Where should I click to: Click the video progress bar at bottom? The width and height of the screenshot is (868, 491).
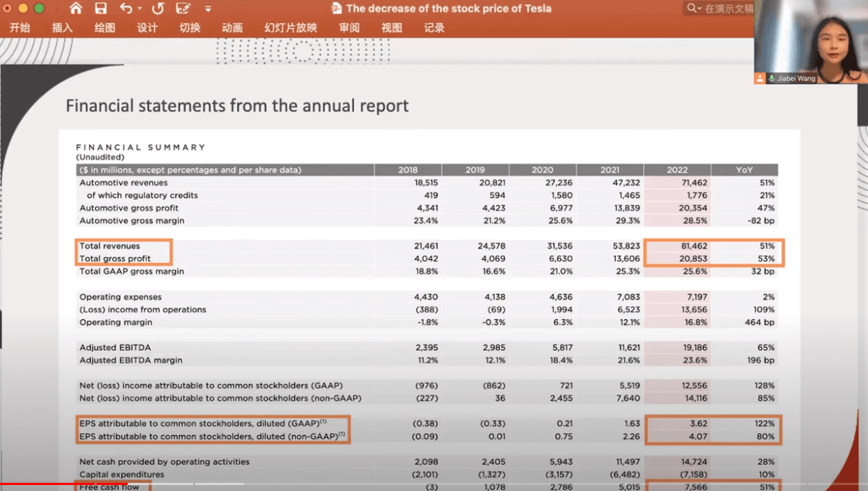[434, 484]
